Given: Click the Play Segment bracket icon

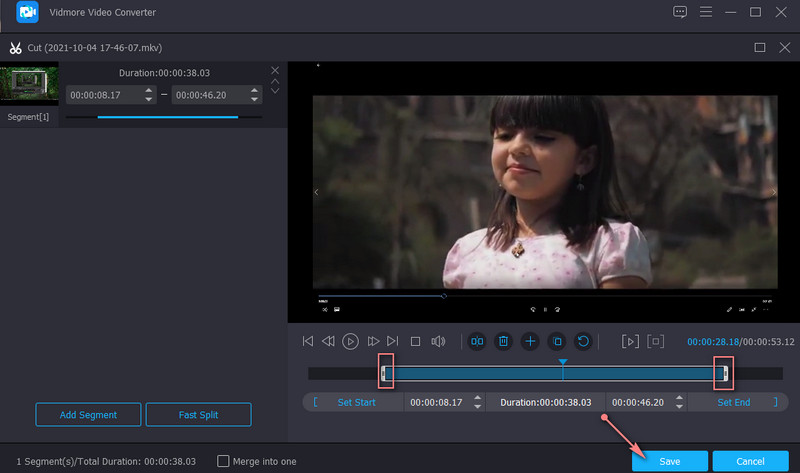Looking at the screenshot, I should pyautogui.click(x=630, y=341).
